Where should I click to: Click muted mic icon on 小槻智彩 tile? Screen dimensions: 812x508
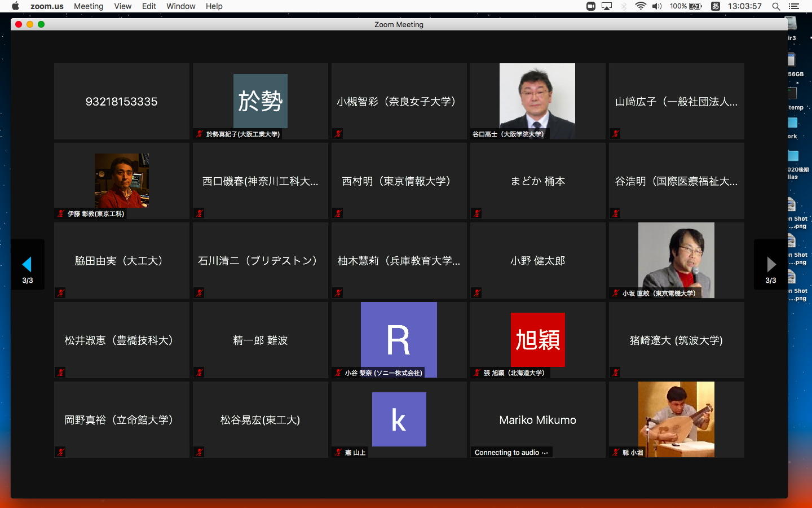coord(338,134)
